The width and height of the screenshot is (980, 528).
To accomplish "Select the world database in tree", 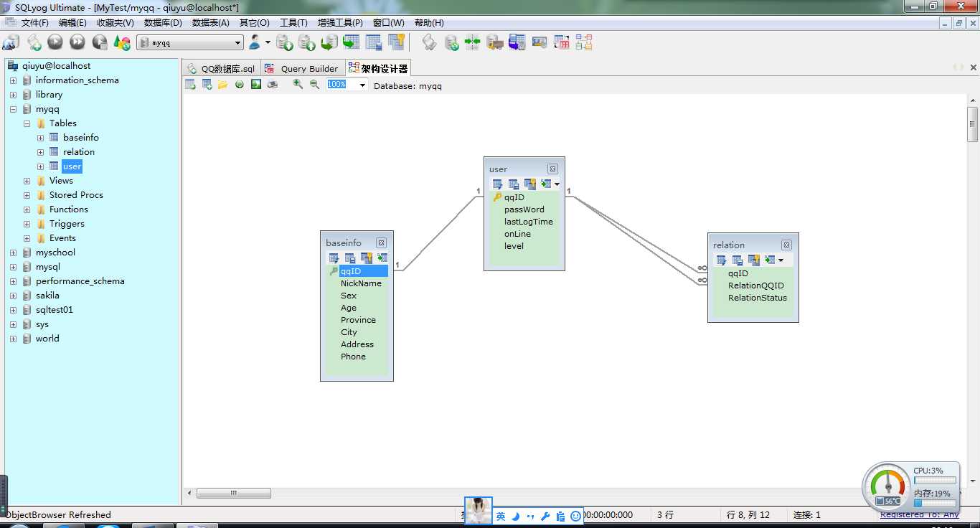I will pos(47,339).
